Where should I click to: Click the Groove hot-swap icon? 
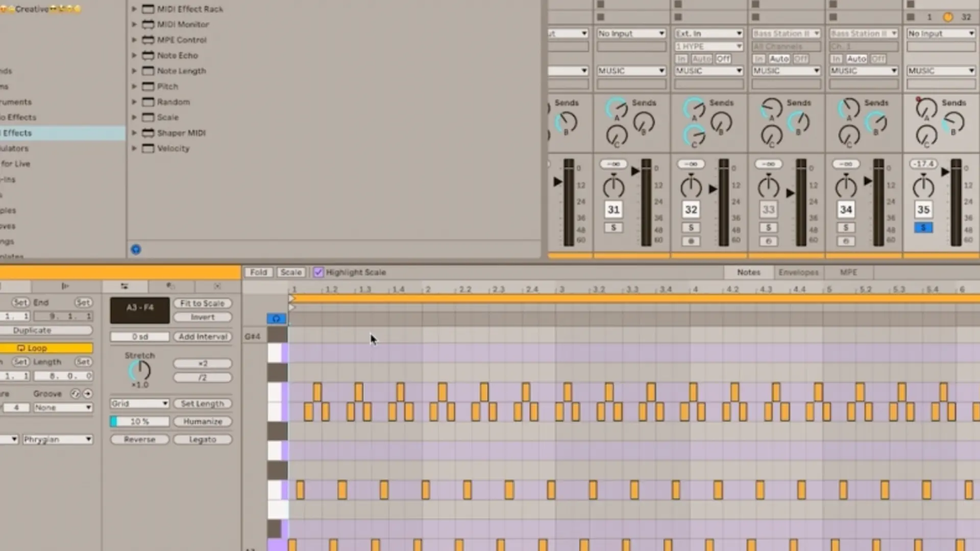(x=76, y=394)
